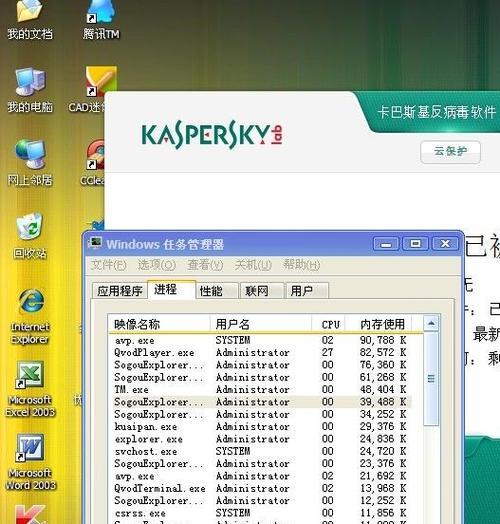
Task: Click the process list scroll-up arrow
Action: click(x=431, y=323)
